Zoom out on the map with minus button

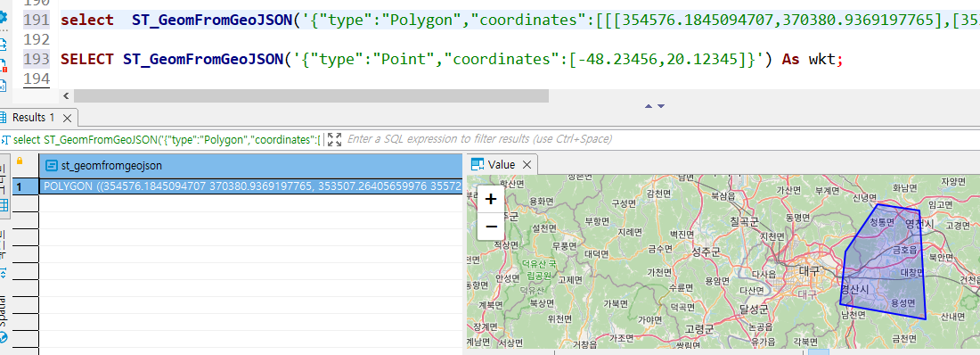pos(491,227)
